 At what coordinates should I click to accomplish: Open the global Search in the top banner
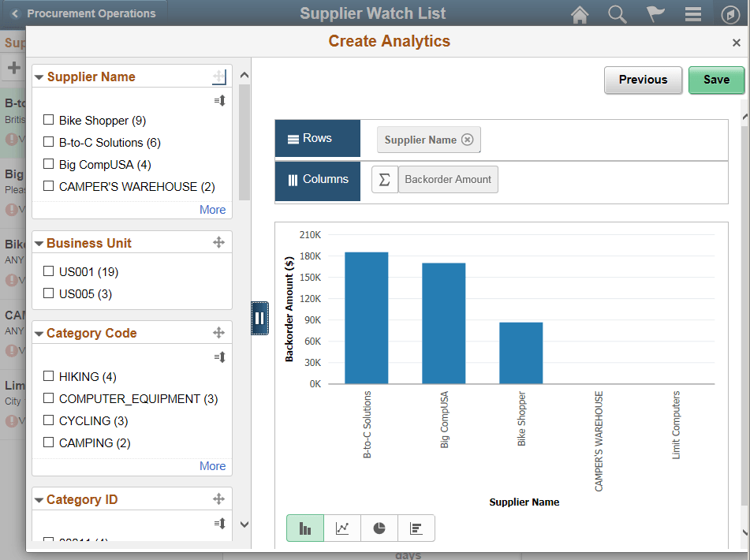pos(618,13)
